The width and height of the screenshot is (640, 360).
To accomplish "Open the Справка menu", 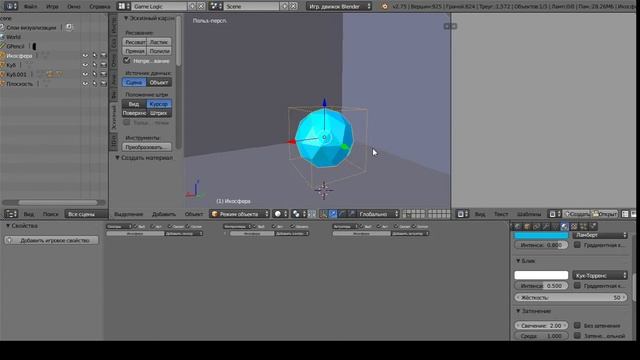I will click(100, 7).
